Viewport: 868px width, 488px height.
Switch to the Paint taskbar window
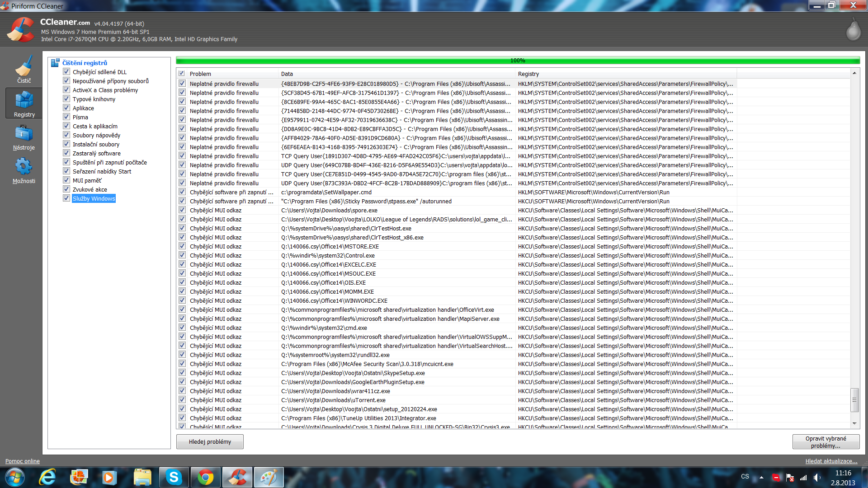[269, 477]
